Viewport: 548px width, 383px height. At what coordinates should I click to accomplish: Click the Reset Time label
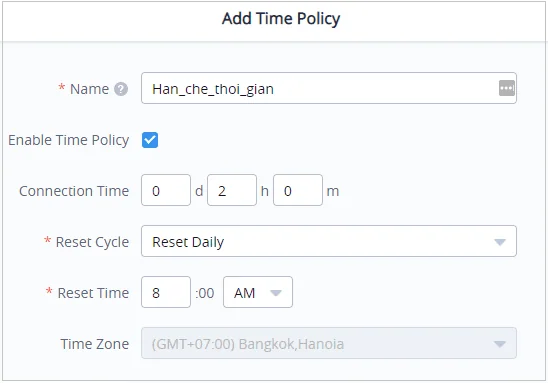(x=93, y=293)
